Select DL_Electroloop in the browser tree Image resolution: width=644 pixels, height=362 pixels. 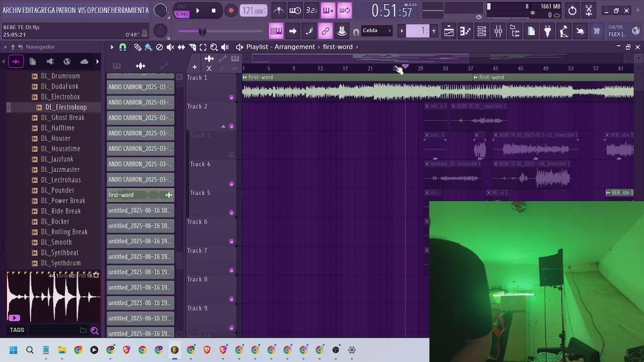[66, 107]
